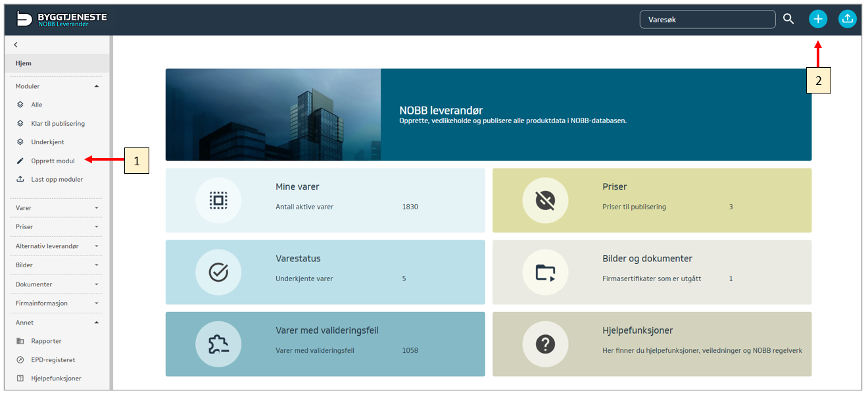Image resolution: width=868 pixels, height=395 pixels.
Task: Click the Priser tile icon
Action: [545, 200]
